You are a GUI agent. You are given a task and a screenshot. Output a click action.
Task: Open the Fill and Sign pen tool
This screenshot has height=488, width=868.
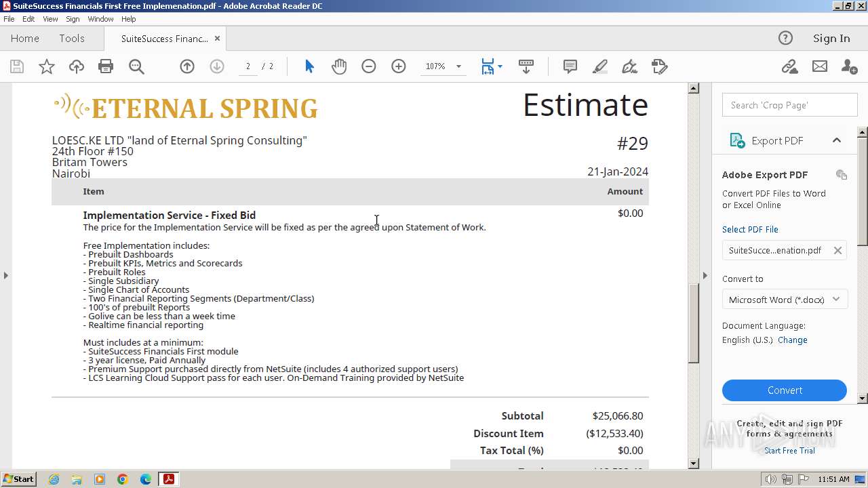tap(630, 66)
